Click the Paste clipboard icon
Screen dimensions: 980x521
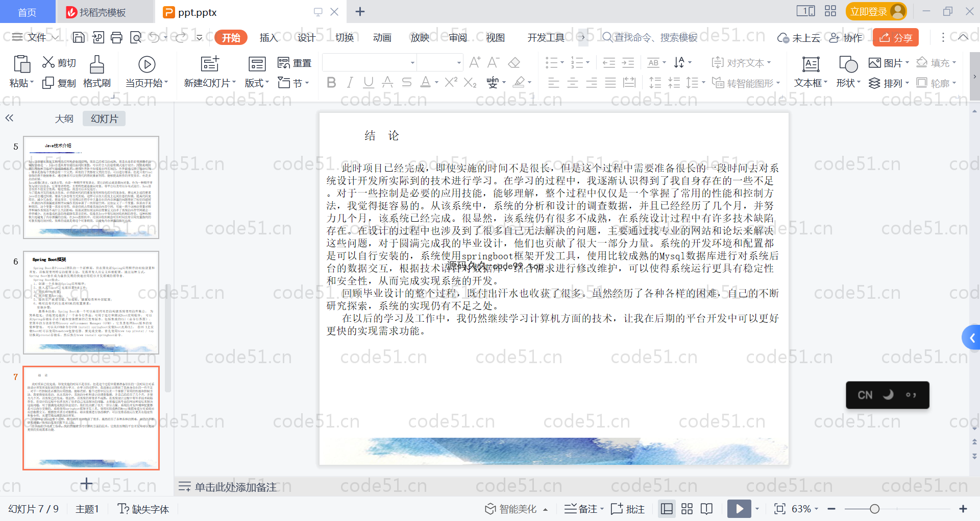coord(21,64)
